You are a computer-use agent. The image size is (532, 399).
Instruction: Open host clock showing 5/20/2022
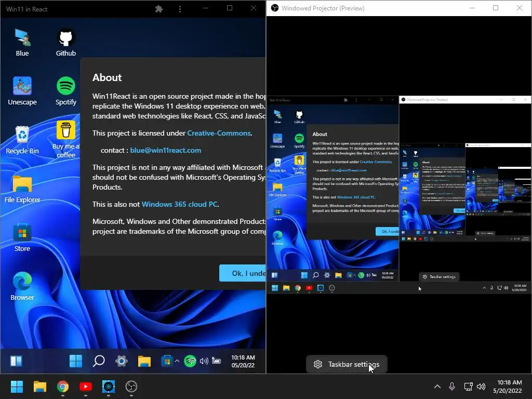coord(508,387)
